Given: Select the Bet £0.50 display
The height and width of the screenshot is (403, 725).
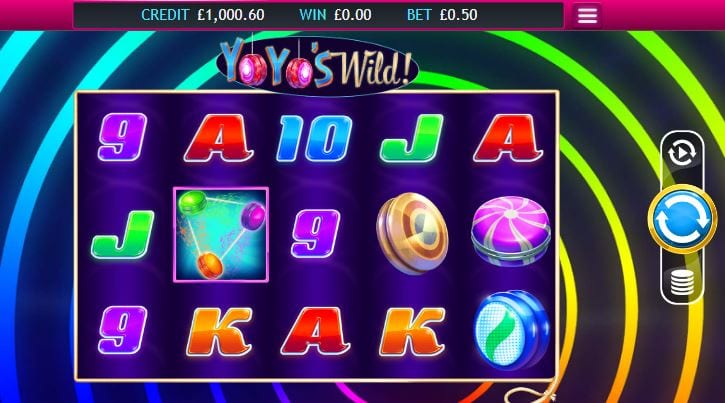Looking at the screenshot, I should (x=442, y=15).
